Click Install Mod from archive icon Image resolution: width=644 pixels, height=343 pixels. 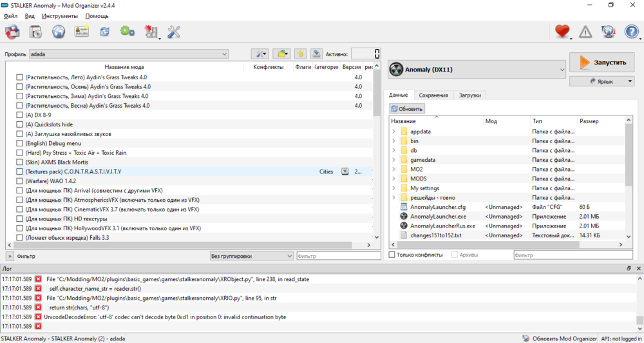pyautogui.click(x=35, y=32)
